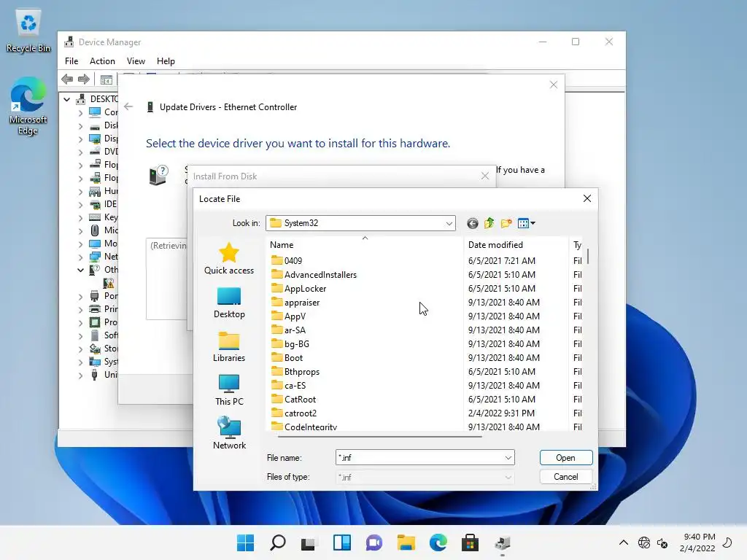
Task: Close the Locate File dialog
Action: [587, 198]
